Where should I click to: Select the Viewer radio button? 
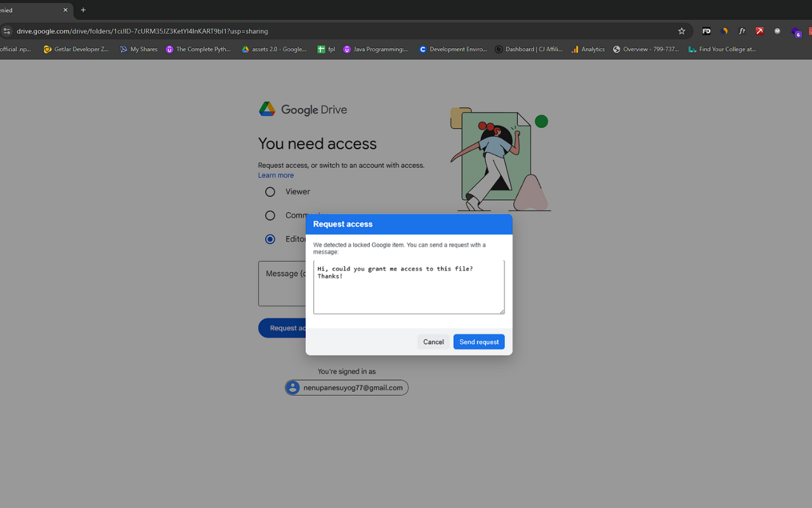270,192
